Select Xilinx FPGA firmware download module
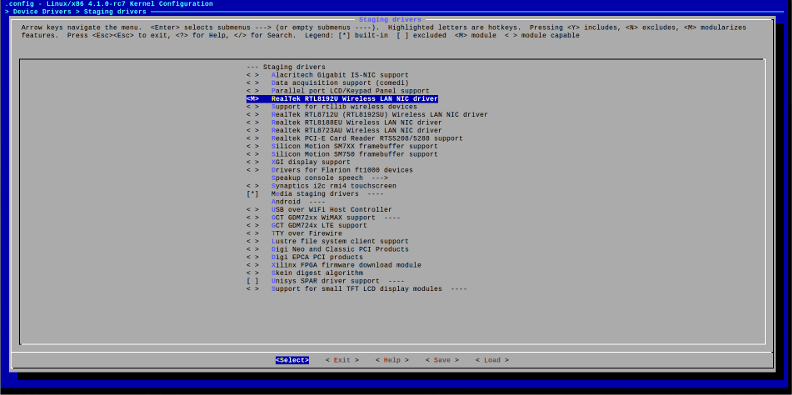Image resolution: width=792 pixels, height=395 pixels. coord(334,265)
